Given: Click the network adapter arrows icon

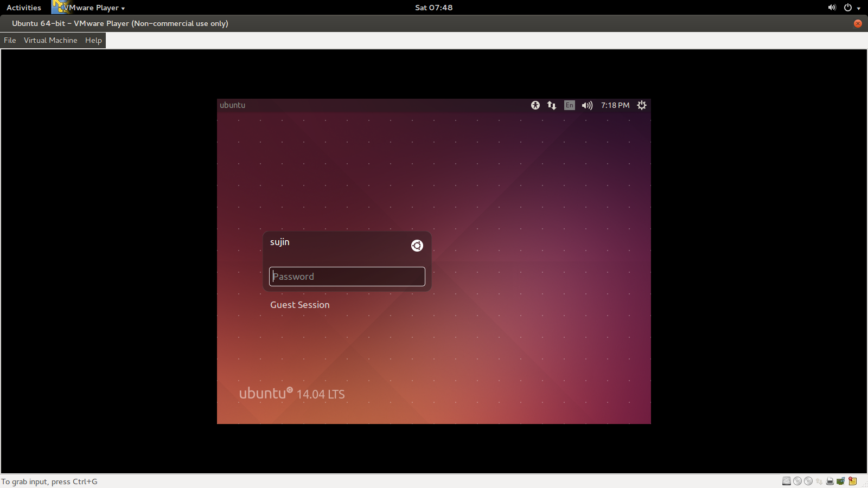Looking at the screenshot, I should coord(819,481).
